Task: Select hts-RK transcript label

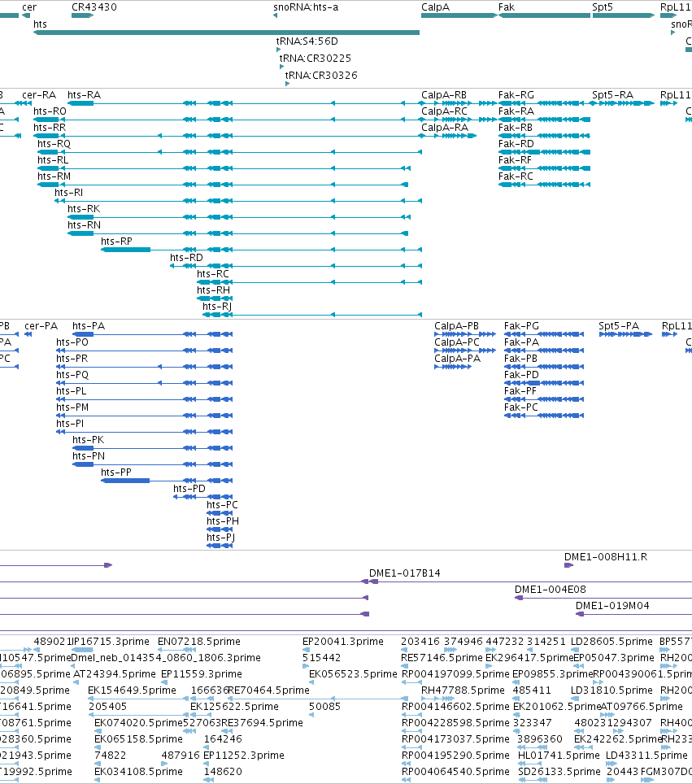Action: pyautogui.click(x=84, y=208)
